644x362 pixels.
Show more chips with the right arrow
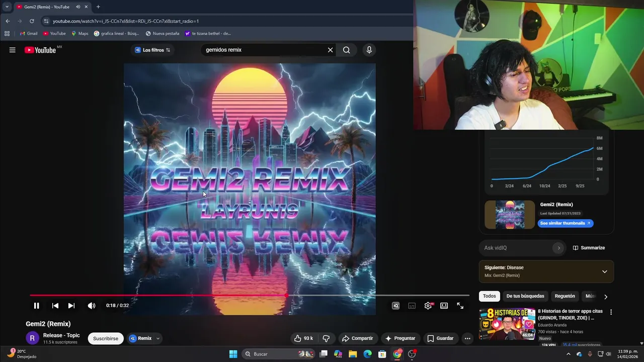[x=606, y=297]
